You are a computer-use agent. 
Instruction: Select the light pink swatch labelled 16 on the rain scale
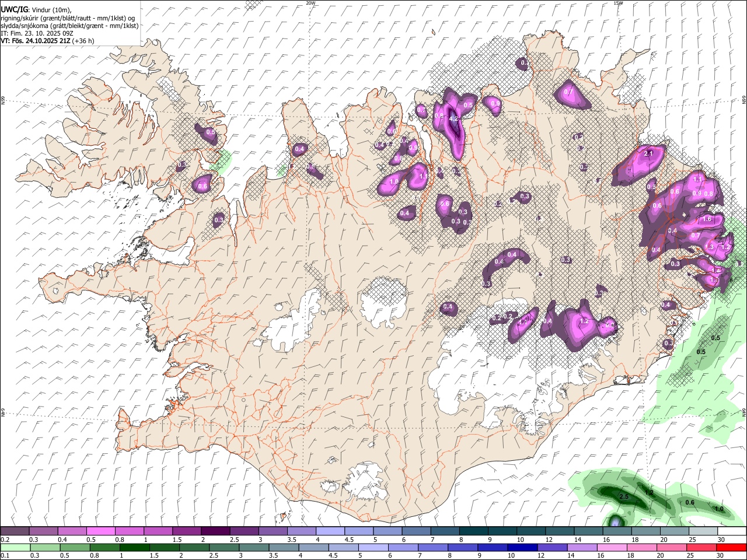612,547
